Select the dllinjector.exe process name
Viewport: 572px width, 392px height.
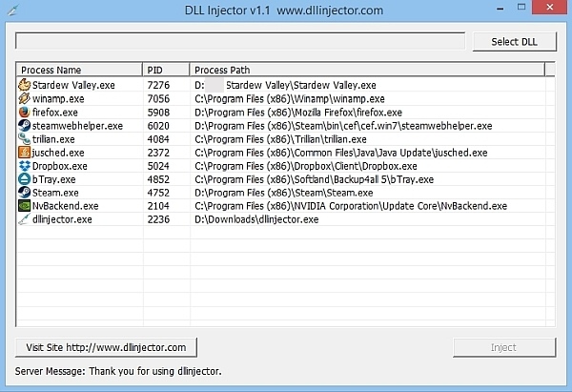click(x=62, y=219)
